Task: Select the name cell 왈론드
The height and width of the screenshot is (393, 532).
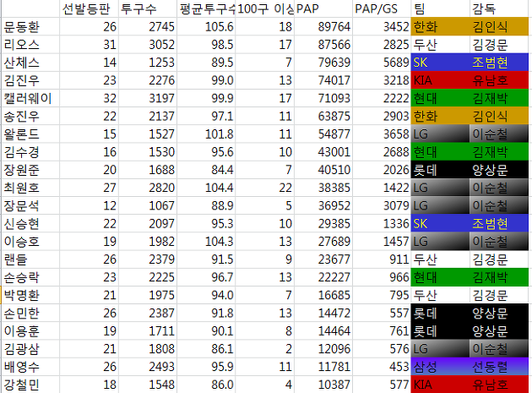Action: [30, 134]
